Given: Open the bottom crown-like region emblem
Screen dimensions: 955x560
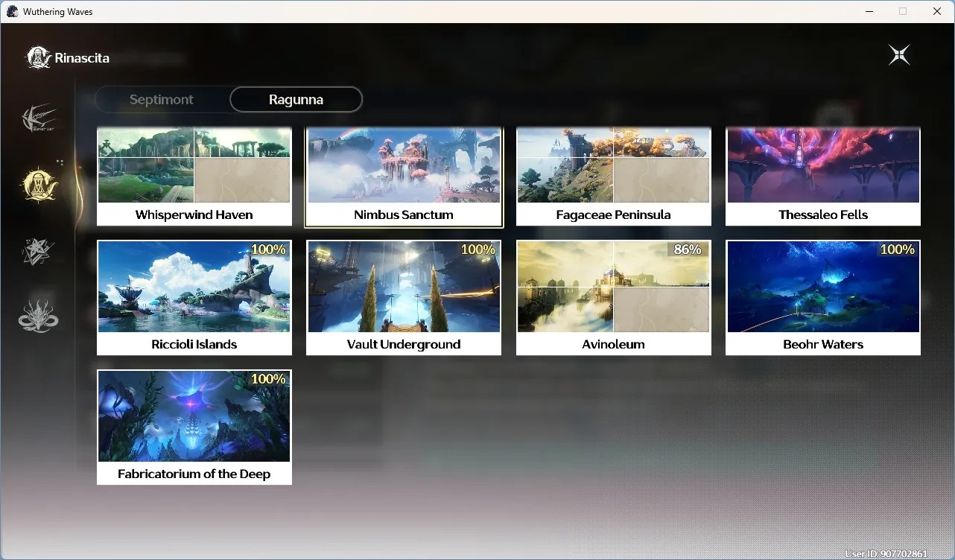Looking at the screenshot, I should click(x=38, y=316).
